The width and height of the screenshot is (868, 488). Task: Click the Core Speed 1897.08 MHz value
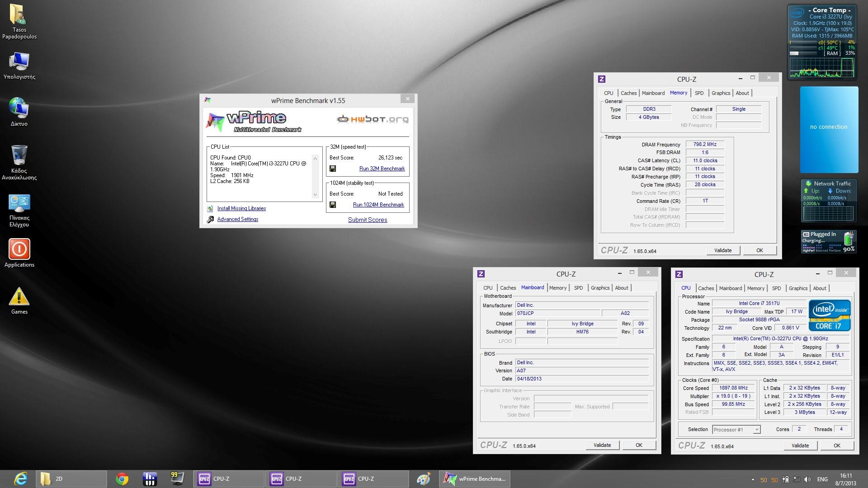pos(733,388)
